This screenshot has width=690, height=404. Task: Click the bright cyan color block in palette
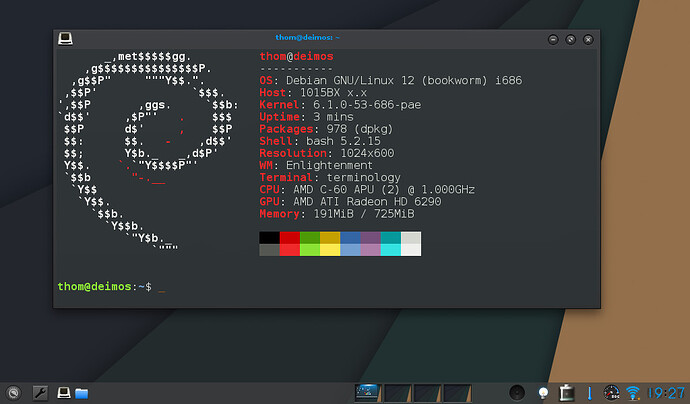click(x=391, y=250)
